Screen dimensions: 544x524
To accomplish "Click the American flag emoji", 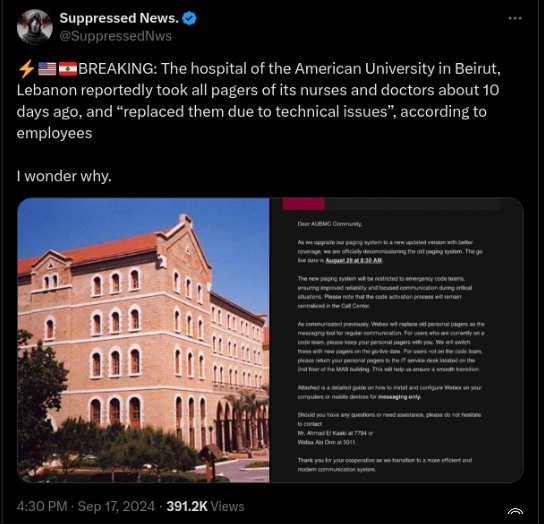I will [47, 69].
